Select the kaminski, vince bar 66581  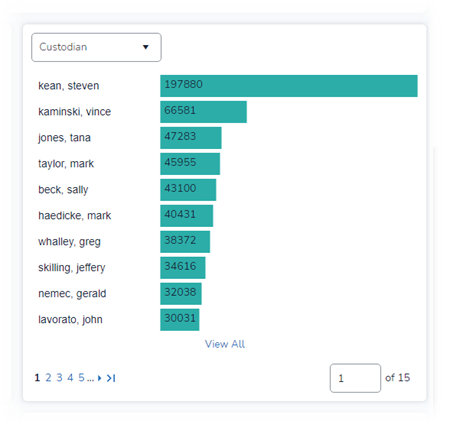point(203,112)
